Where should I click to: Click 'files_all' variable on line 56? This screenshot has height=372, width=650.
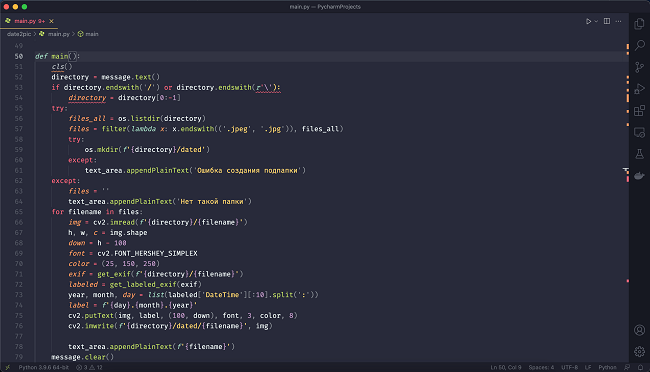point(87,119)
